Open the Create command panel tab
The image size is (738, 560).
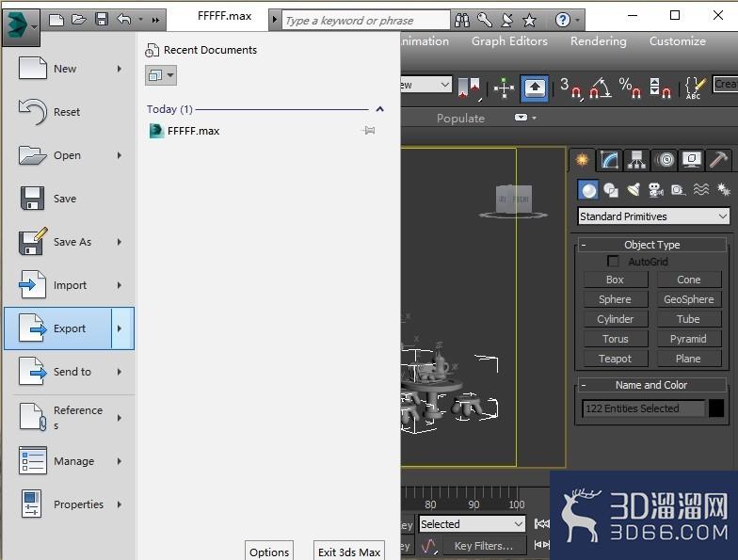582,160
